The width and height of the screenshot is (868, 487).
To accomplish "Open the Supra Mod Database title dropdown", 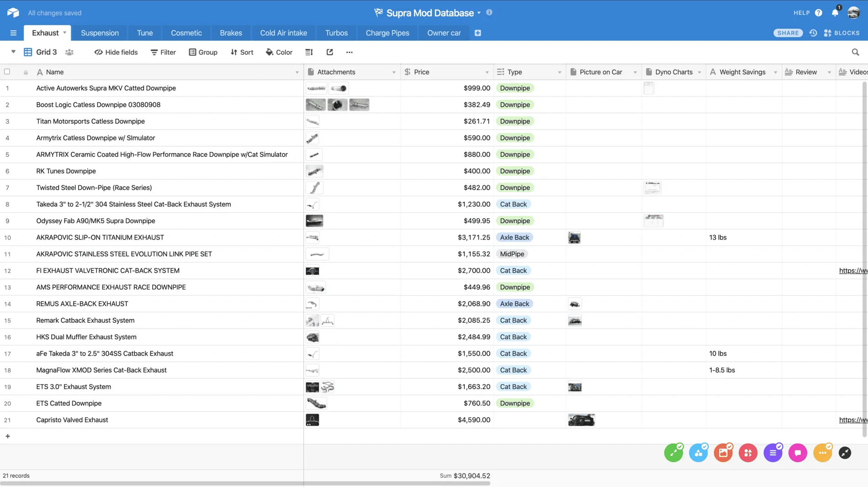I will (479, 13).
